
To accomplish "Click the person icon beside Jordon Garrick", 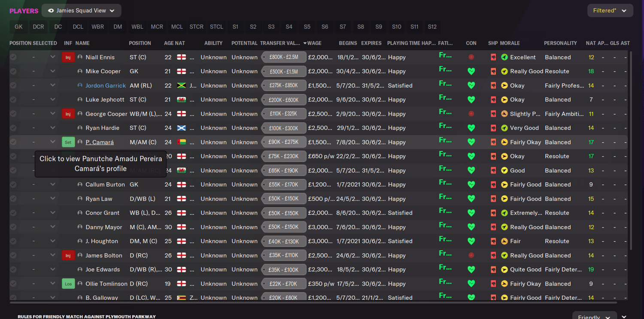I will [x=80, y=86].
